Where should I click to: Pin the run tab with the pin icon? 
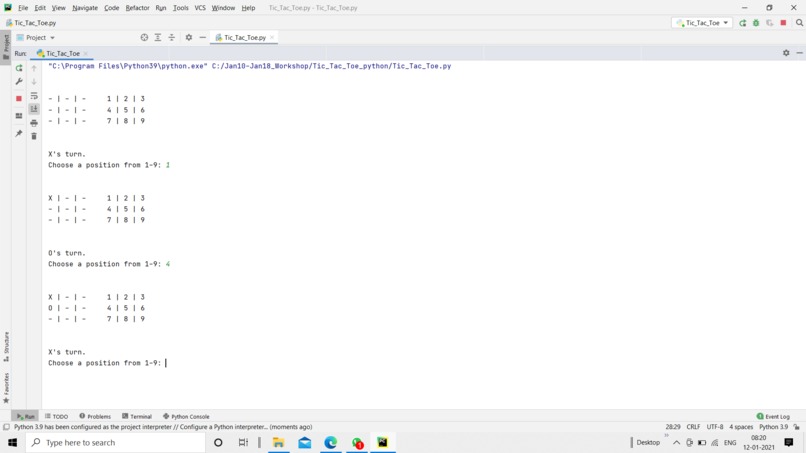pos(19,133)
